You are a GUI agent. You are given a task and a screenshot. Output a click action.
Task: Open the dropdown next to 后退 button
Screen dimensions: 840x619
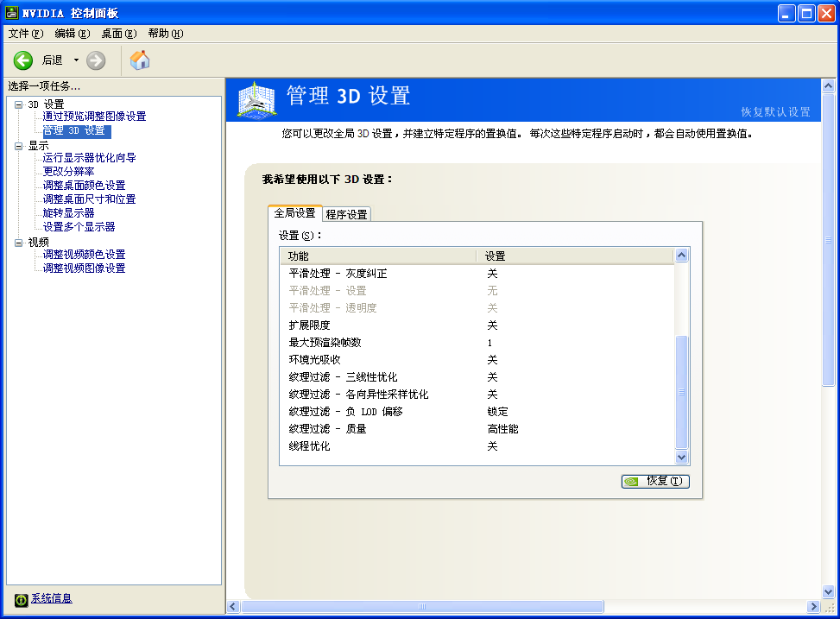coord(75,60)
